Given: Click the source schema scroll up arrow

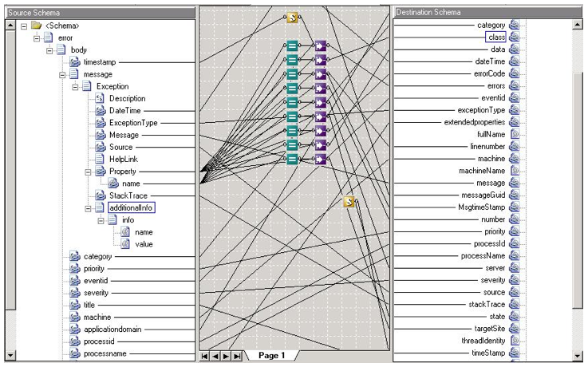Looking at the screenshot, I should [10, 25].
